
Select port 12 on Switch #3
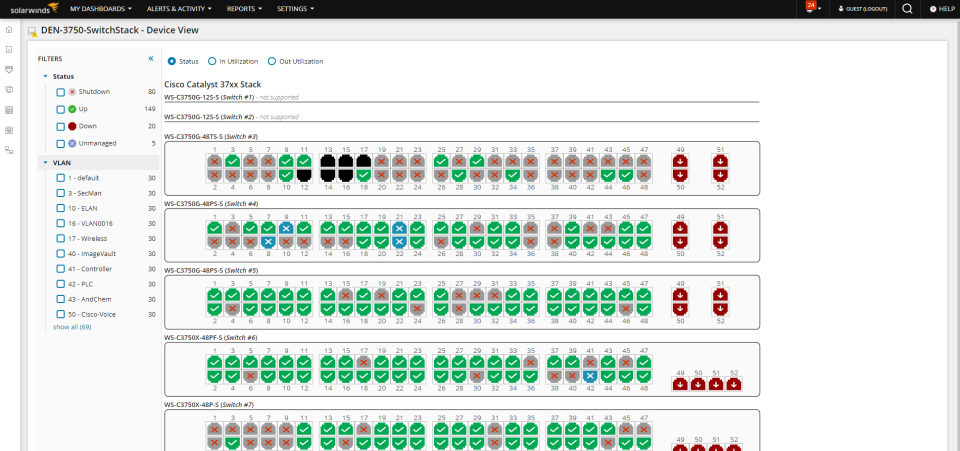coord(304,175)
